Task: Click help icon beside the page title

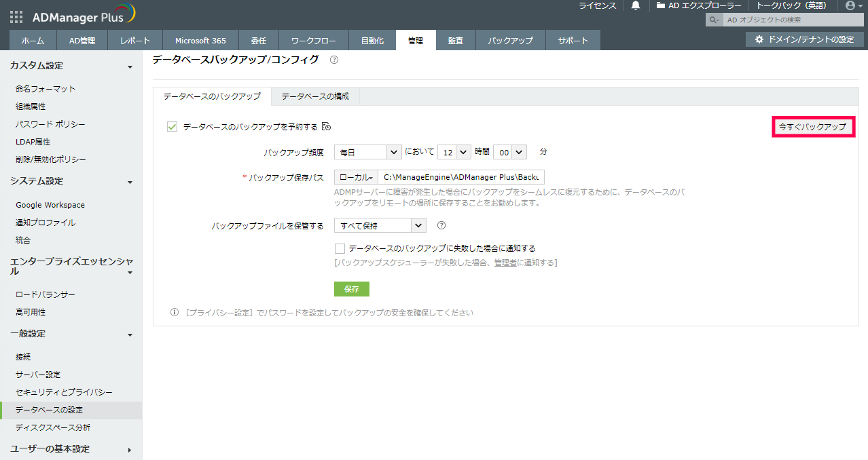Action: tap(333, 60)
